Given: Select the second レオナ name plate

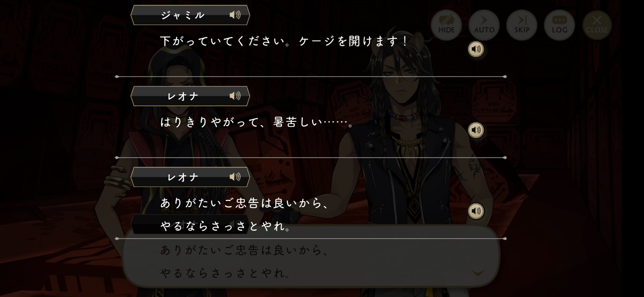Looking at the screenshot, I should click(190, 177).
